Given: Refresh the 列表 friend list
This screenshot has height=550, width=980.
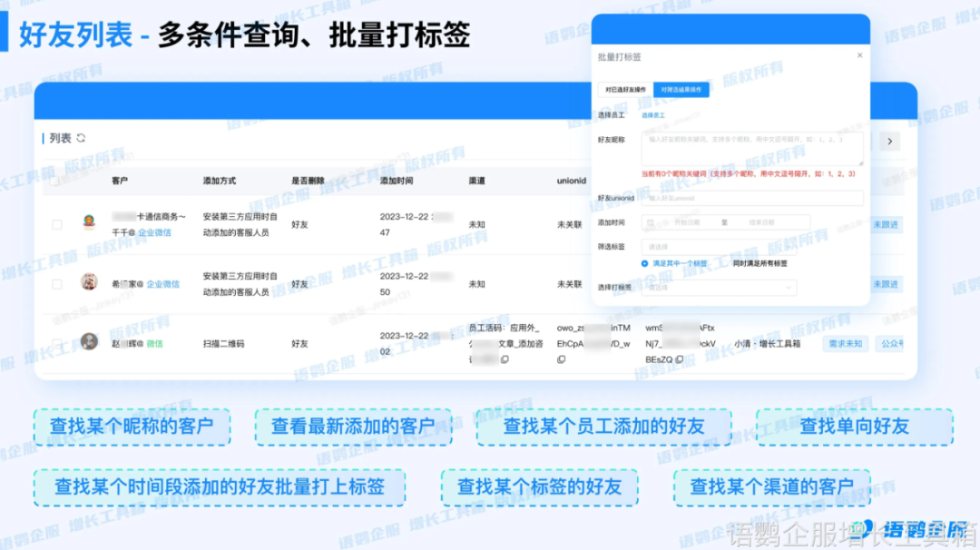Looking at the screenshot, I should click(80, 139).
